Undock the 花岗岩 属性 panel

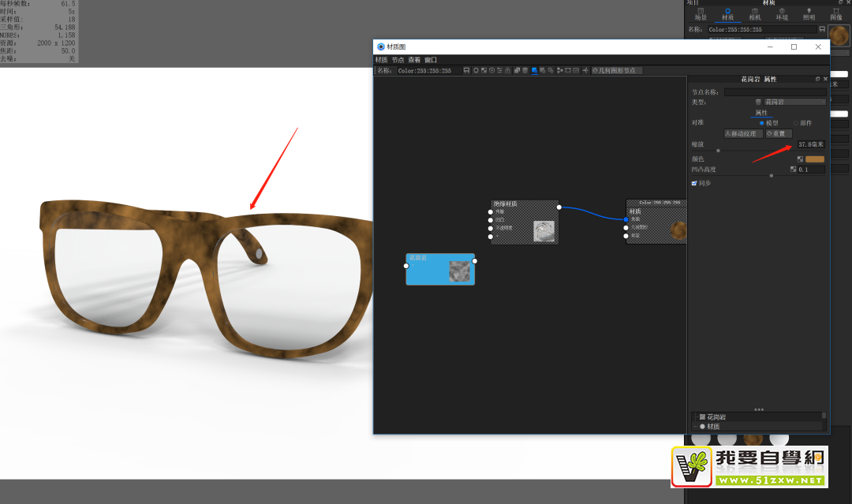pyautogui.click(x=817, y=80)
